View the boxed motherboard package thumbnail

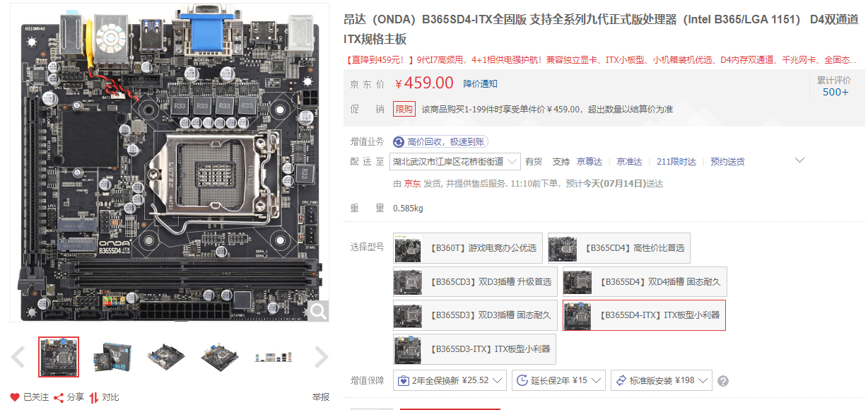[x=112, y=357]
